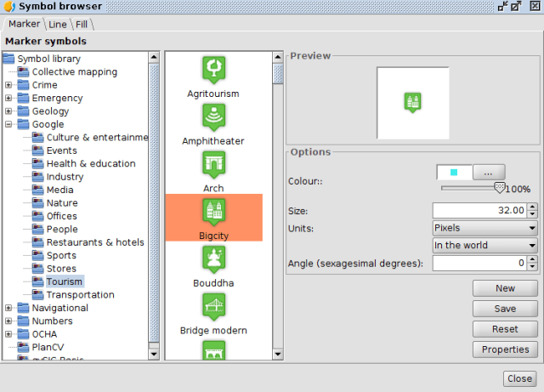Collapse the Google folder node
Viewport: 544px width, 392px height.
pos(8,124)
